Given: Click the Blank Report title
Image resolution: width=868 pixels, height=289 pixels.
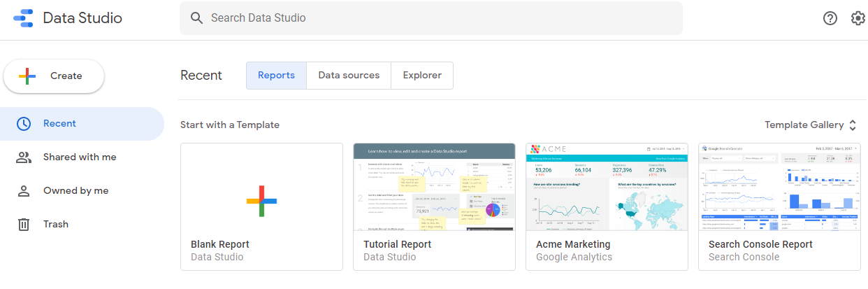Looking at the screenshot, I should (220, 244).
